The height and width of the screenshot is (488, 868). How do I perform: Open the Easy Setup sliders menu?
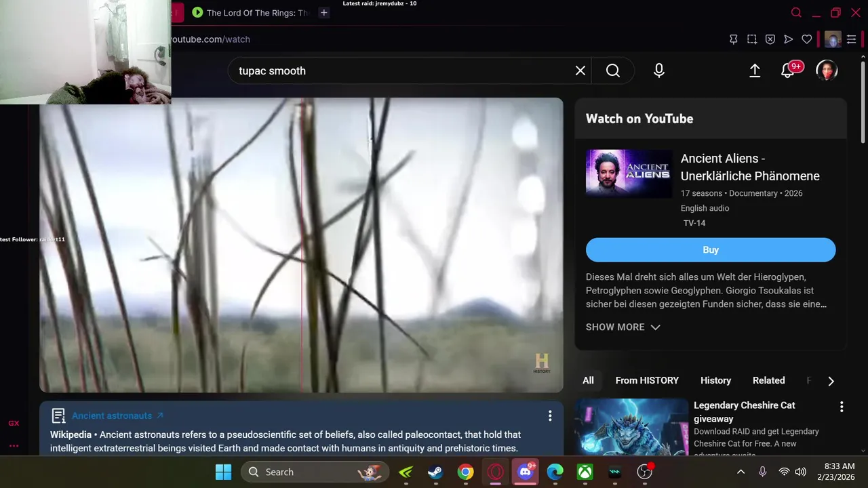[x=852, y=39]
